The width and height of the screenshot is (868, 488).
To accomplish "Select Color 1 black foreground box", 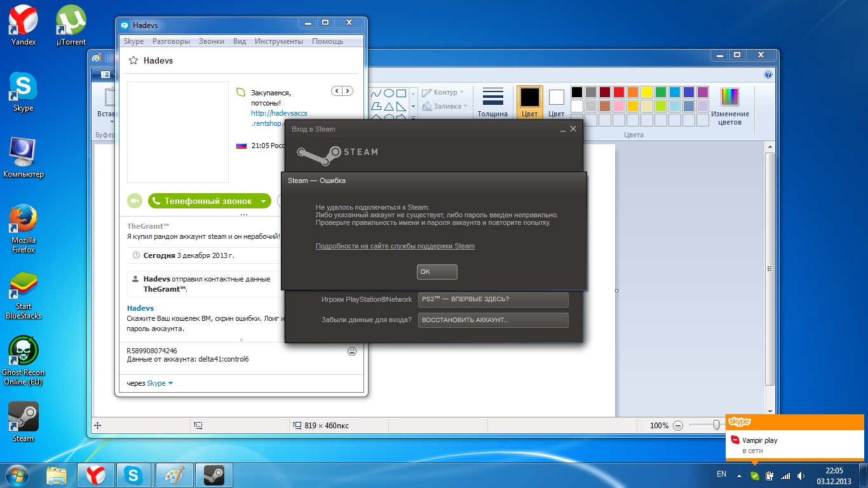I will coord(530,102).
